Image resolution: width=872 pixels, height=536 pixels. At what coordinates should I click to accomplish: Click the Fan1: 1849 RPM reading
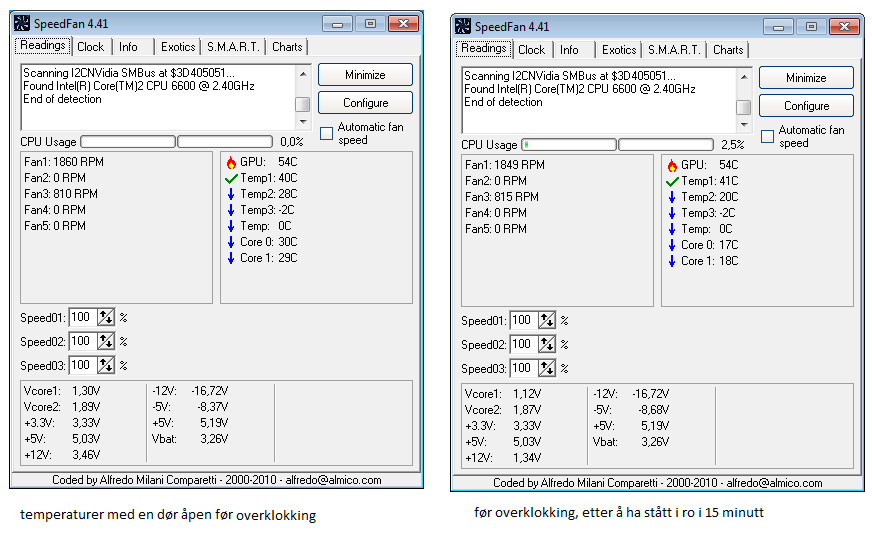pyautogui.click(x=505, y=165)
